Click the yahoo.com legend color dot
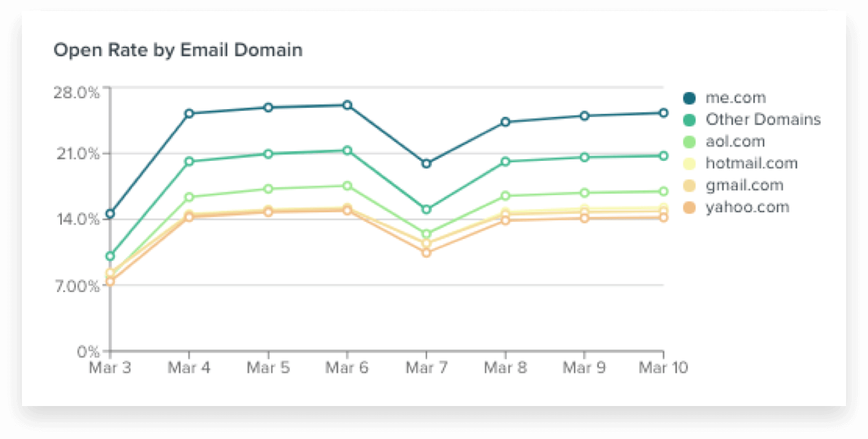 [691, 207]
